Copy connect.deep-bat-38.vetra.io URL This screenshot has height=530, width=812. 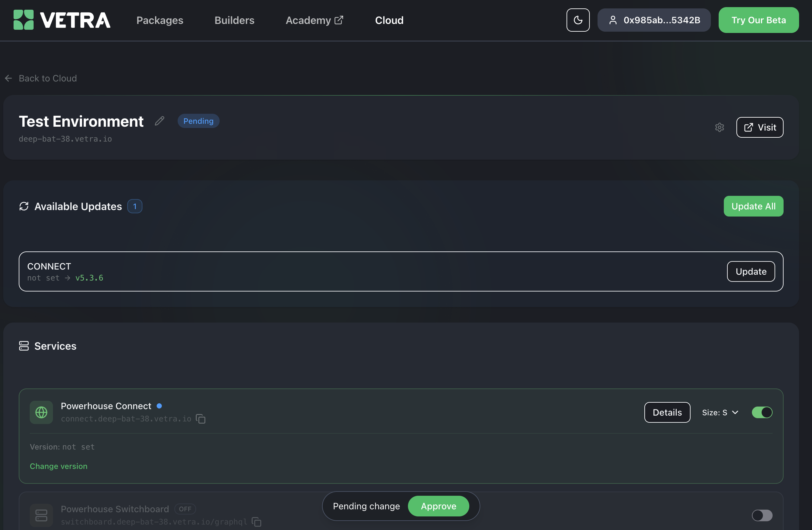tap(201, 419)
